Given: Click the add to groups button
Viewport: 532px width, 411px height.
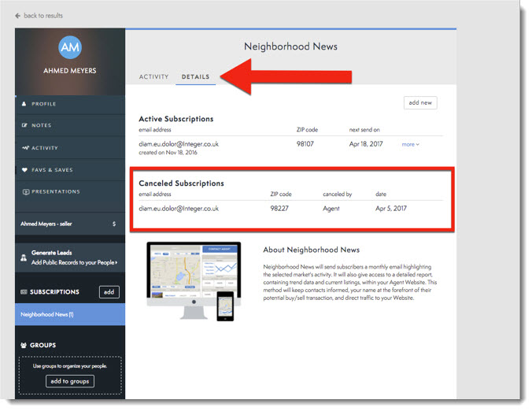Looking at the screenshot, I should tap(70, 381).
